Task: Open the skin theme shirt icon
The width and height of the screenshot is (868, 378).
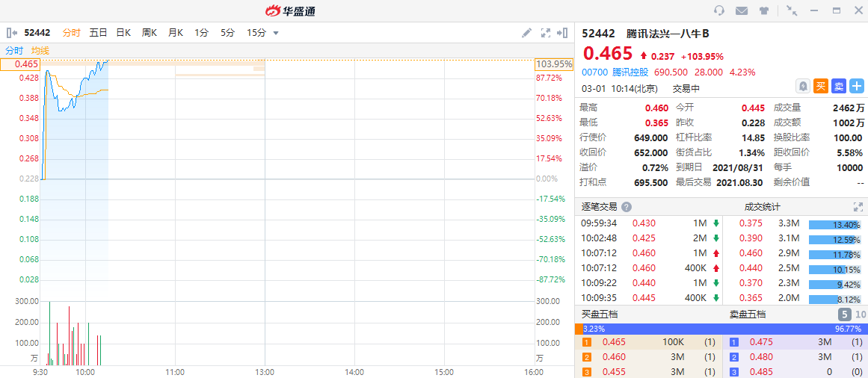Action: pyautogui.click(x=764, y=10)
